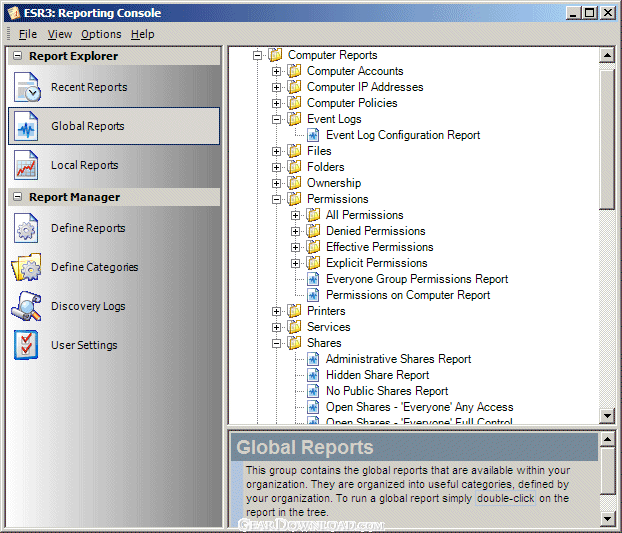Viewport: 622px width, 533px height.
Task: Open Define Categories label
Action: pyautogui.click(x=94, y=267)
